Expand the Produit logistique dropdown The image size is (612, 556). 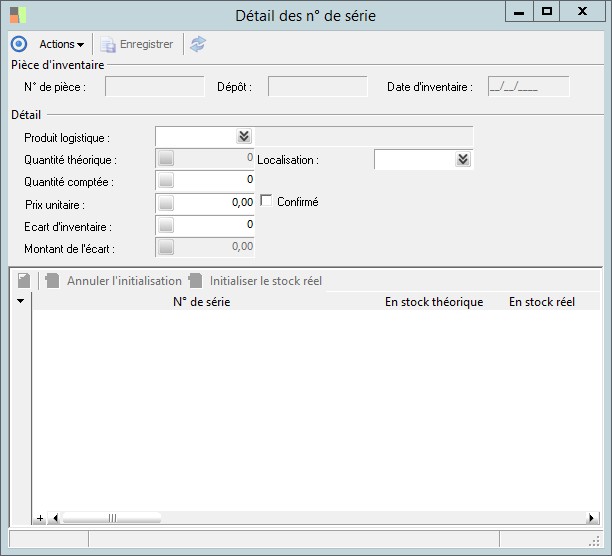(x=244, y=136)
